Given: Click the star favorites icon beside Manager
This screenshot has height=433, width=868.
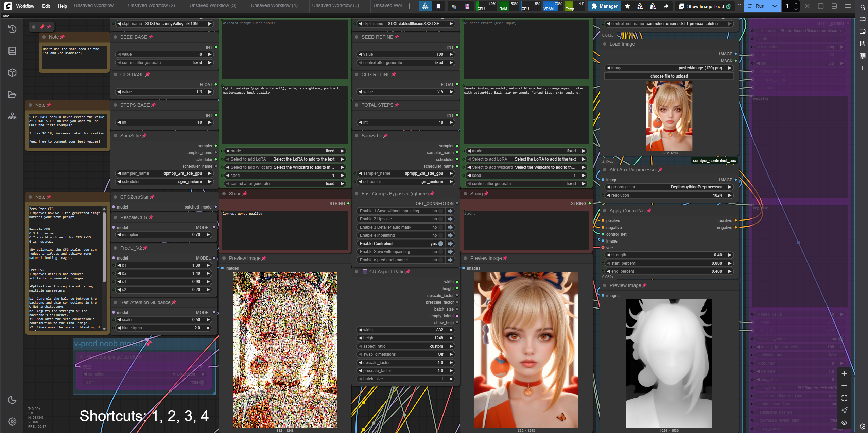Looking at the screenshot, I should (x=627, y=6).
